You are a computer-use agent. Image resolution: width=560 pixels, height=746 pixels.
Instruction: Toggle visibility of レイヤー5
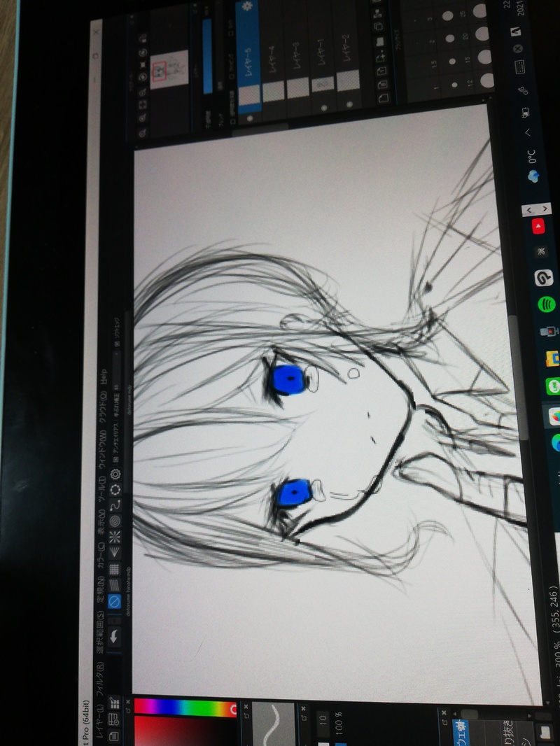point(251,118)
